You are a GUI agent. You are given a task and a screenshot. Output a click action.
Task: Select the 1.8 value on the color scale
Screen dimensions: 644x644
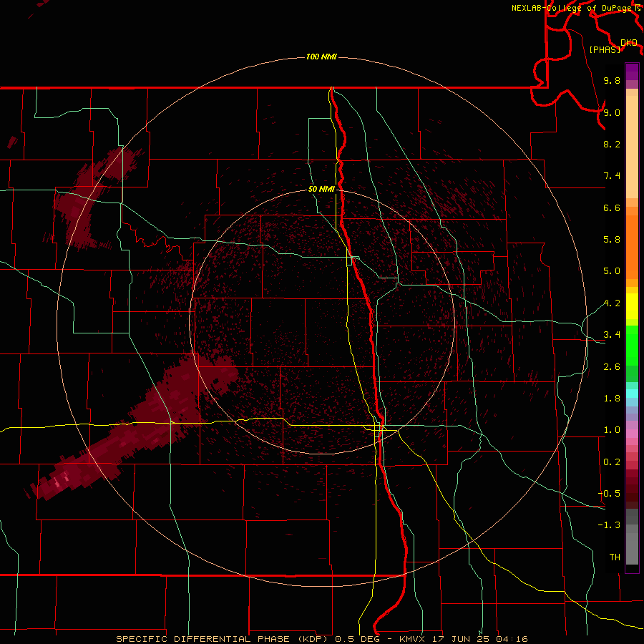(x=612, y=399)
